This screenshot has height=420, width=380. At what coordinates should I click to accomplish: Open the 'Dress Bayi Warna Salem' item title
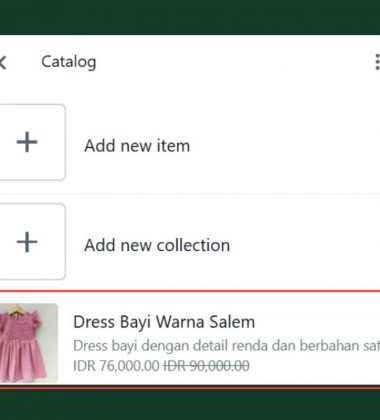(x=164, y=322)
